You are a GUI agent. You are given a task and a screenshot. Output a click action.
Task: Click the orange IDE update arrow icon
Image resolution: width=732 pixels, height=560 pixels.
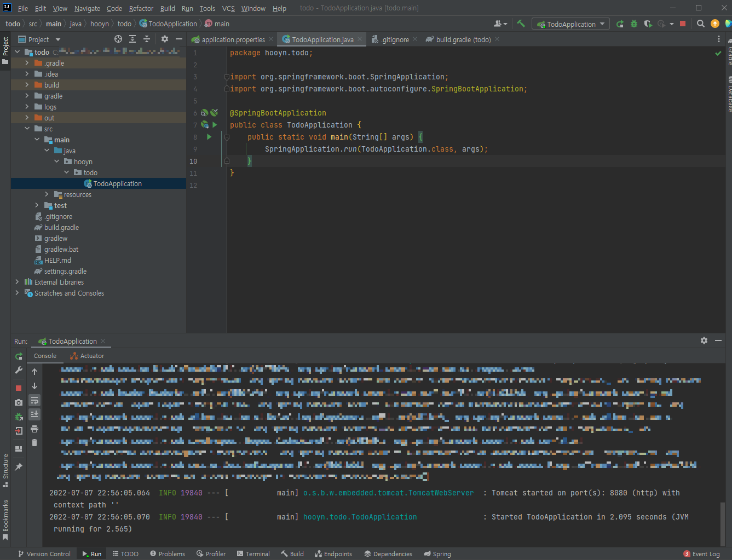click(x=715, y=24)
